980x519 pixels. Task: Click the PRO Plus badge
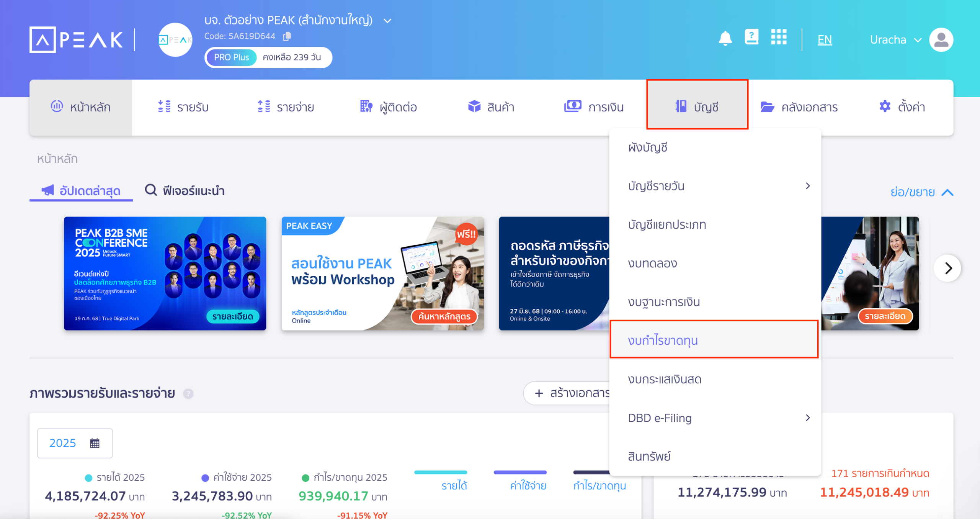coord(231,57)
